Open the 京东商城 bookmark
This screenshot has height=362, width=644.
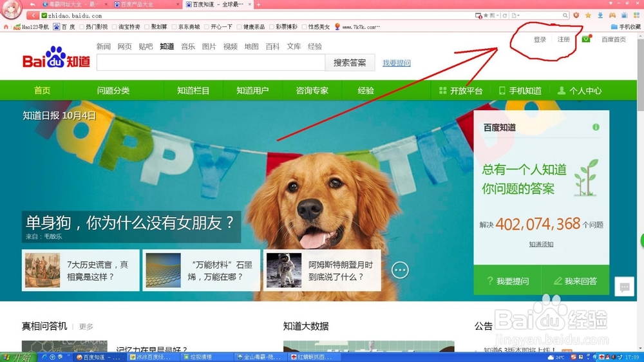click(185, 26)
